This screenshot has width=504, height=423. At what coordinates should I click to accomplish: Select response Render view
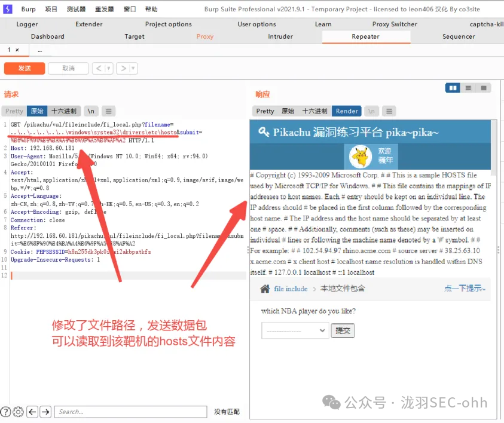347,111
